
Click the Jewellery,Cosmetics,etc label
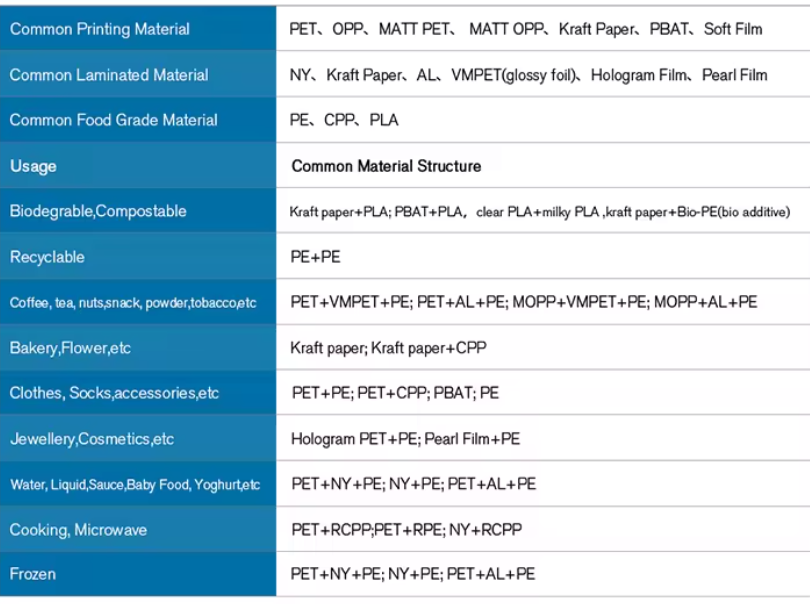(x=92, y=439)
